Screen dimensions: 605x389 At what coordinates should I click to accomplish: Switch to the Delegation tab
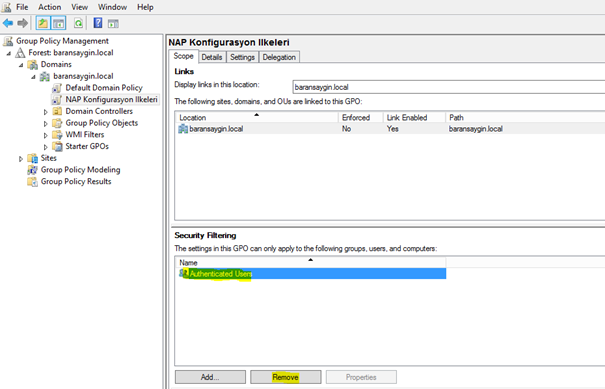click(x=279, y=57)
